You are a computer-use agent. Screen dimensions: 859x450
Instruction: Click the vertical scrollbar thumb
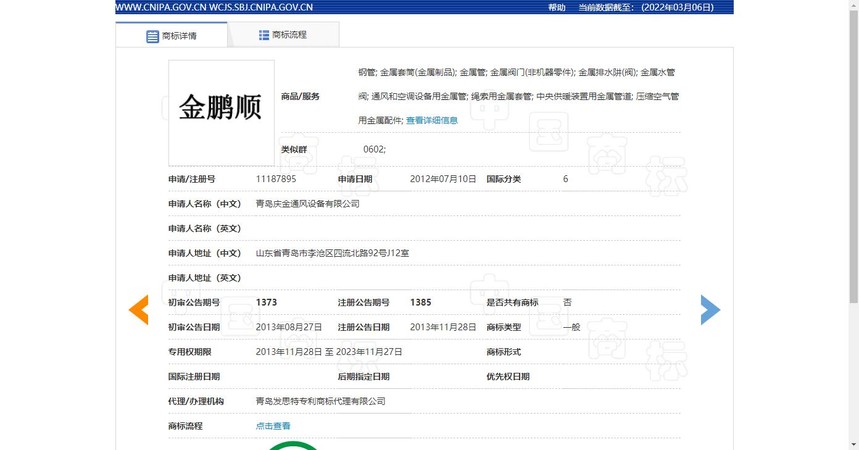coord(854,156)
